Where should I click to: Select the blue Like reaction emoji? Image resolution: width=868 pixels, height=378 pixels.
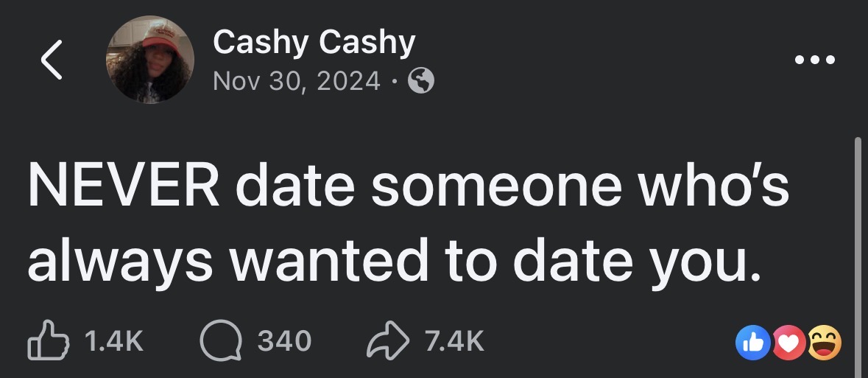751,340
